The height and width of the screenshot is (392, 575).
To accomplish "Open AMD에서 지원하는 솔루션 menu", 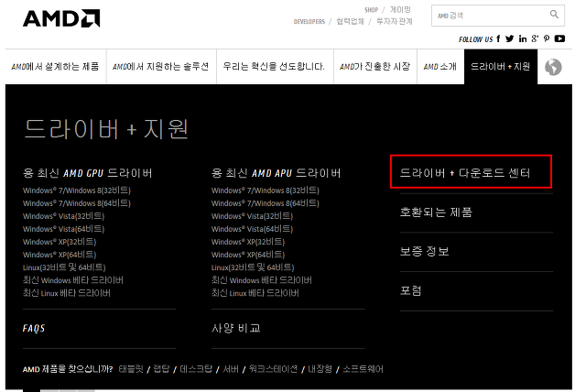I will (161, 66).
